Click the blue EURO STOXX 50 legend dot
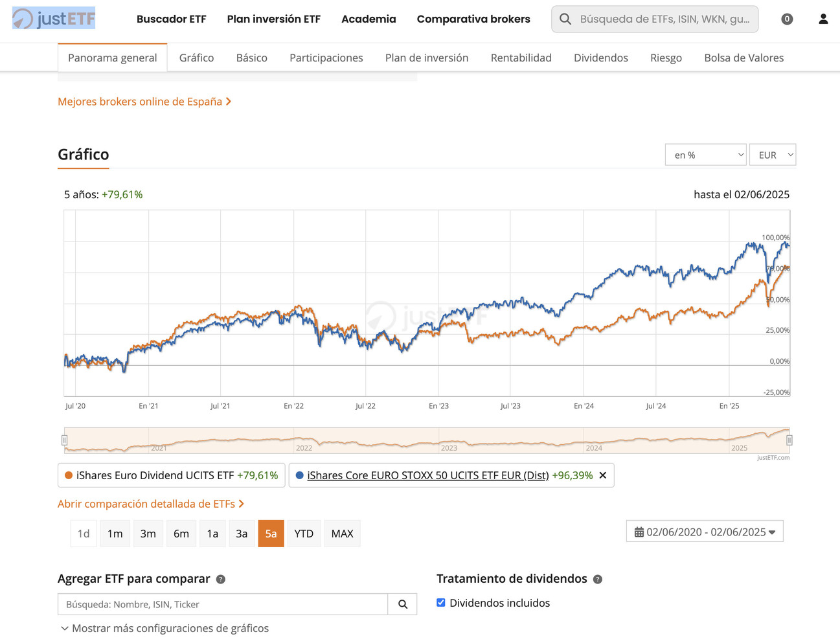 click(x=299, y=475)
